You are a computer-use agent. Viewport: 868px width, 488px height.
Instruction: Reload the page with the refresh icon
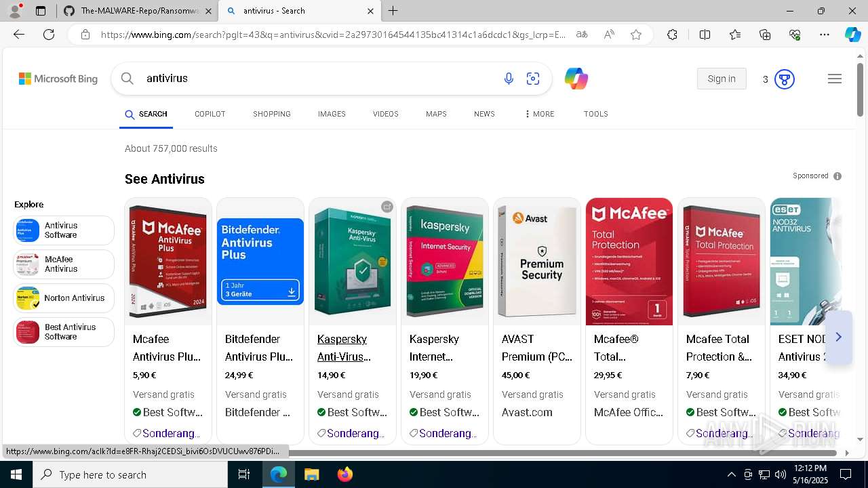49,35
